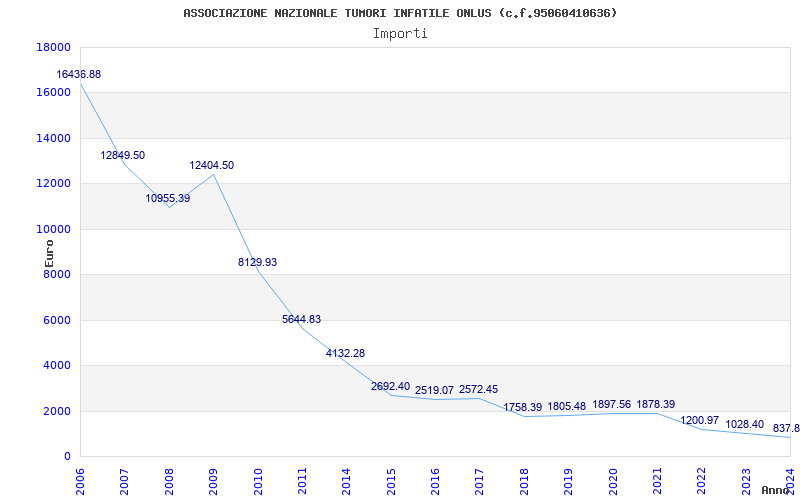Screen dimensions: 800x500
Task: Select the 8129.93 data label
Action: 258,262
